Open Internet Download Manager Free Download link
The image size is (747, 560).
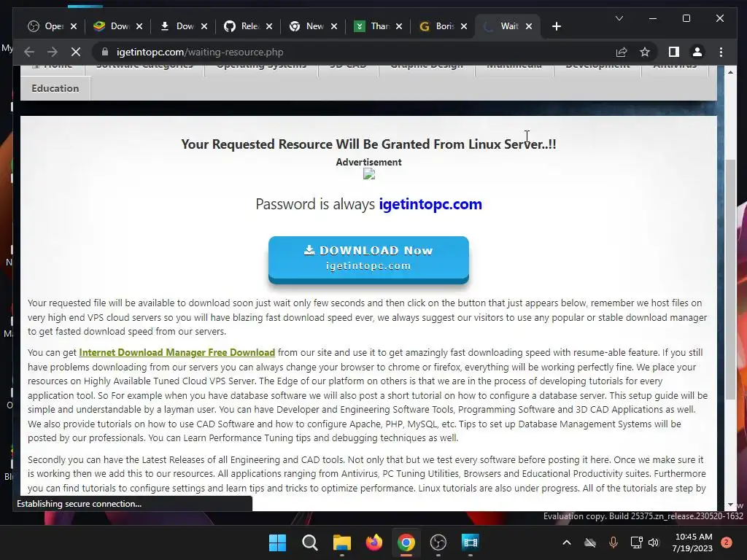coord(177,352)
